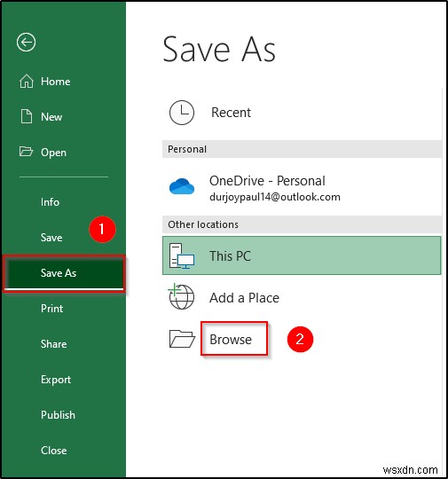
Task: Click the Open folder icon in sidebar
Action: point(26,151)
